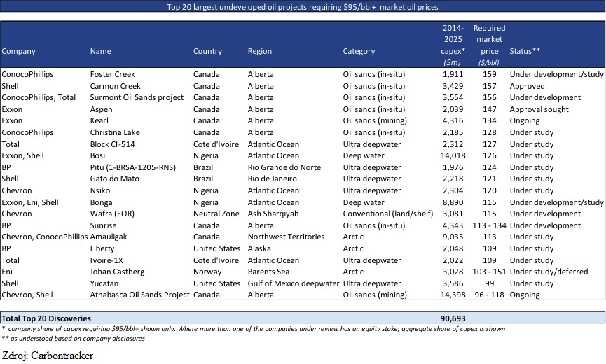Select Approval sought status for Aspen

[539, 109]
